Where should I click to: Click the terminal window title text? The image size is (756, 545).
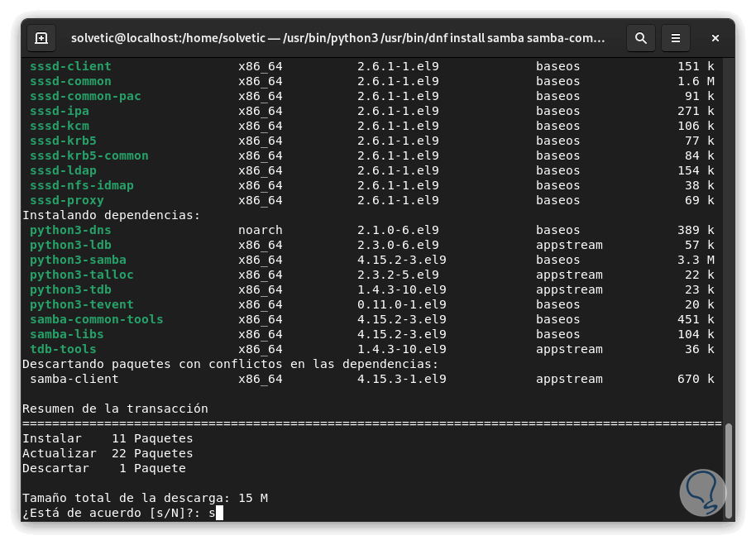pos(337,38)
